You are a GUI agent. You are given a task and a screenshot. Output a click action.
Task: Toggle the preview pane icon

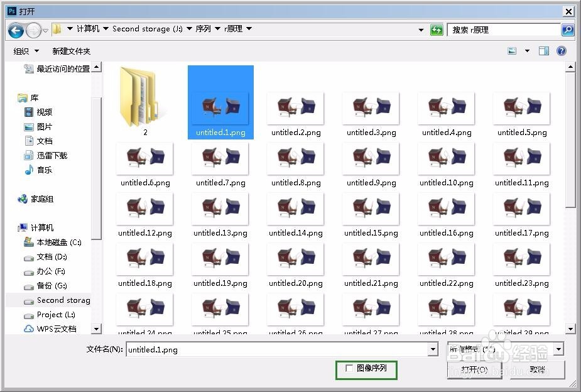543,51
